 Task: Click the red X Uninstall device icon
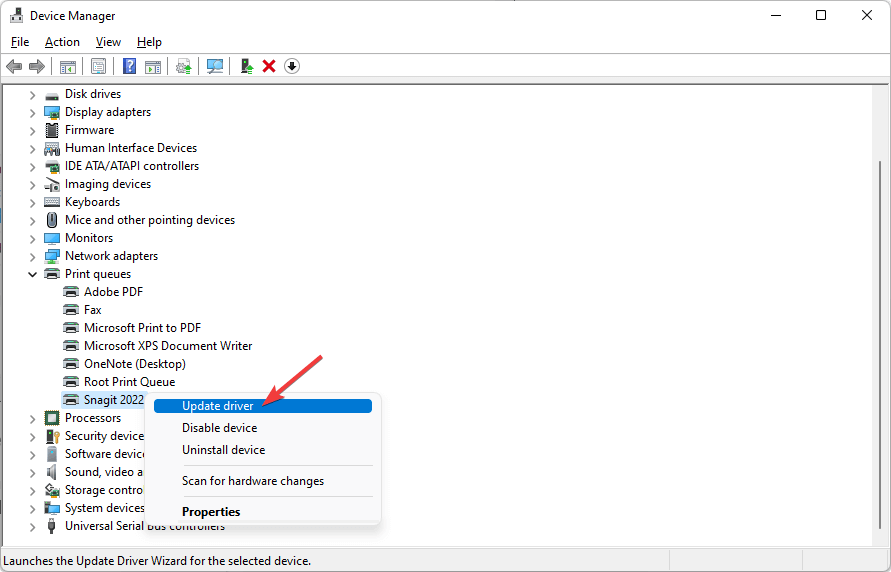[x=269, y=66]
